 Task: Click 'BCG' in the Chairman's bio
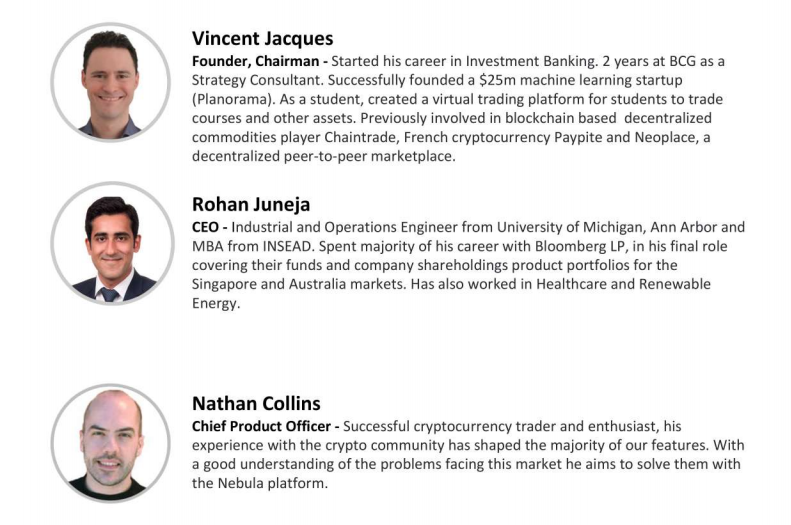[683, 62]
